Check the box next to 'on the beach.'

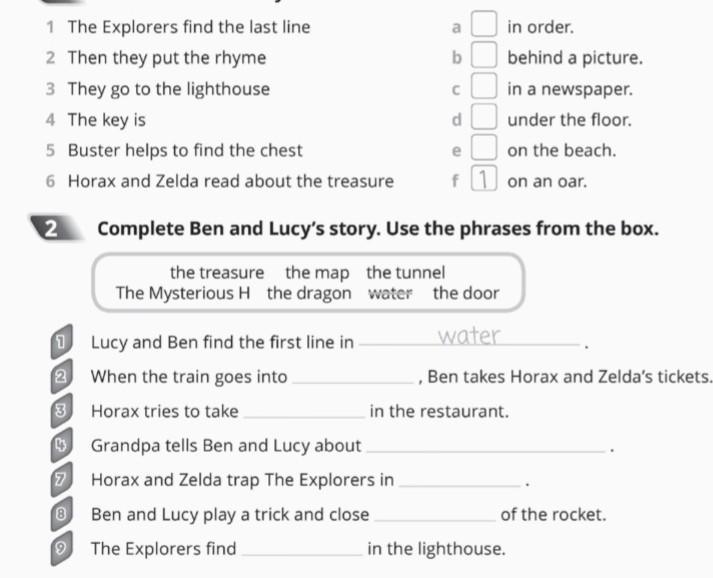tap(483, 147)
